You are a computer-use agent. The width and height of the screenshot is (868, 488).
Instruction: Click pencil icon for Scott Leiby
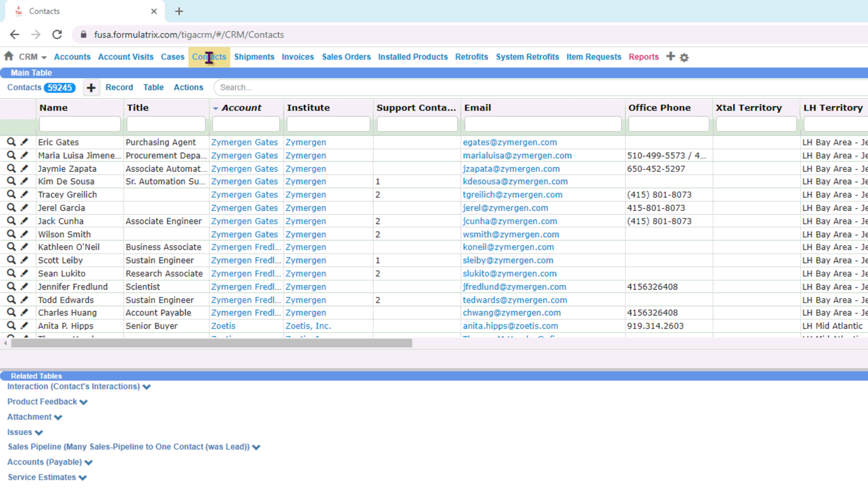24,260
